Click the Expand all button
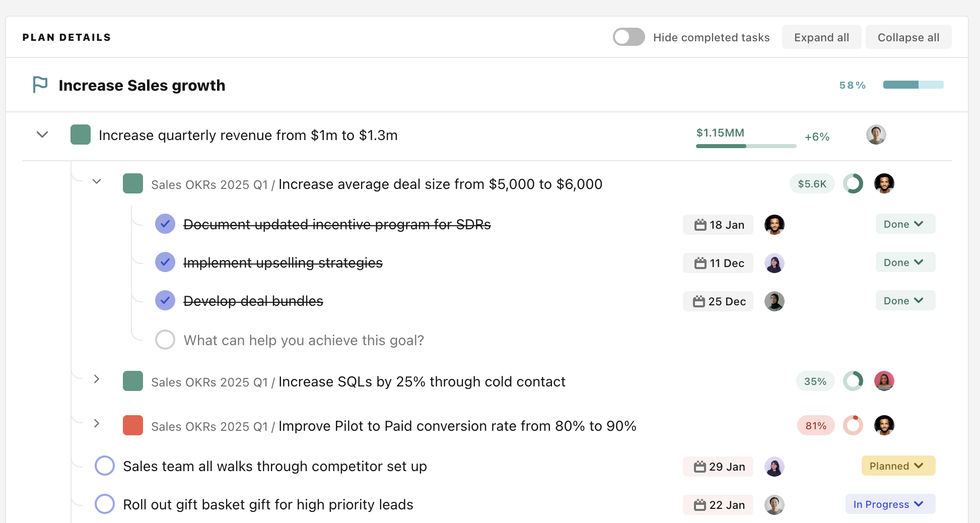980x523 pixels. [x=821, y=37]
